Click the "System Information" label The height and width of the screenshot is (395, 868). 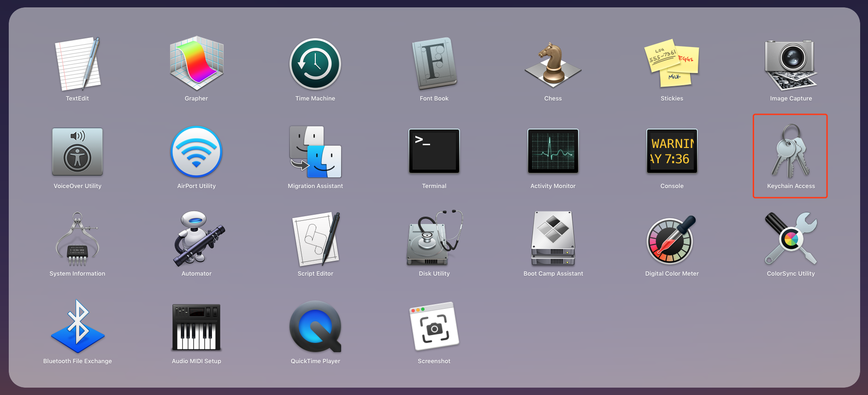click(77, 274)
